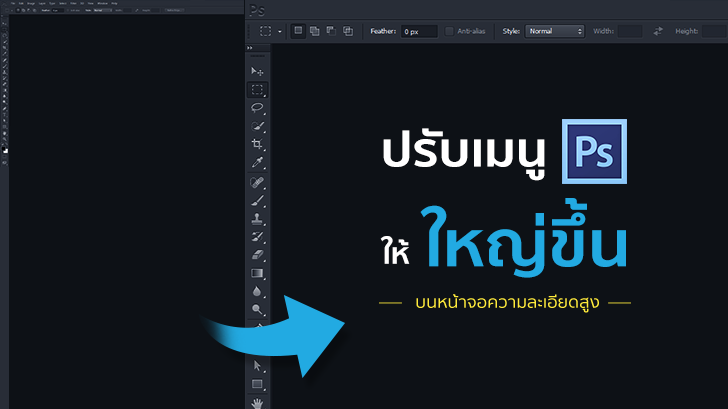
Task: Open Layer menu in small Photoshop window
Action: [42, 3]
